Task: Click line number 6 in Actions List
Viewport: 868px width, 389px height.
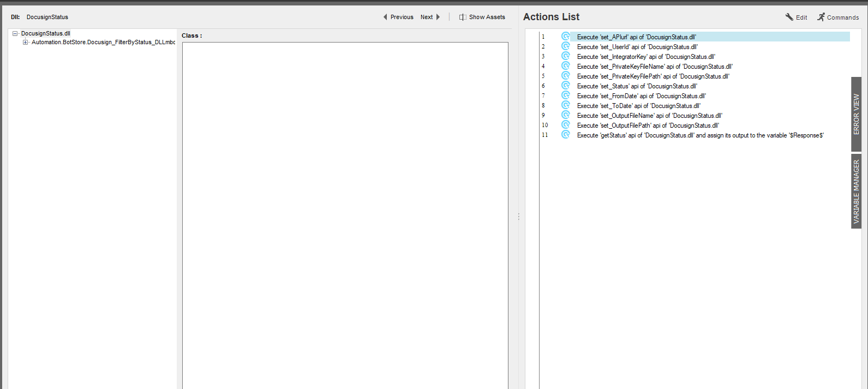Action: coord(543,86)
